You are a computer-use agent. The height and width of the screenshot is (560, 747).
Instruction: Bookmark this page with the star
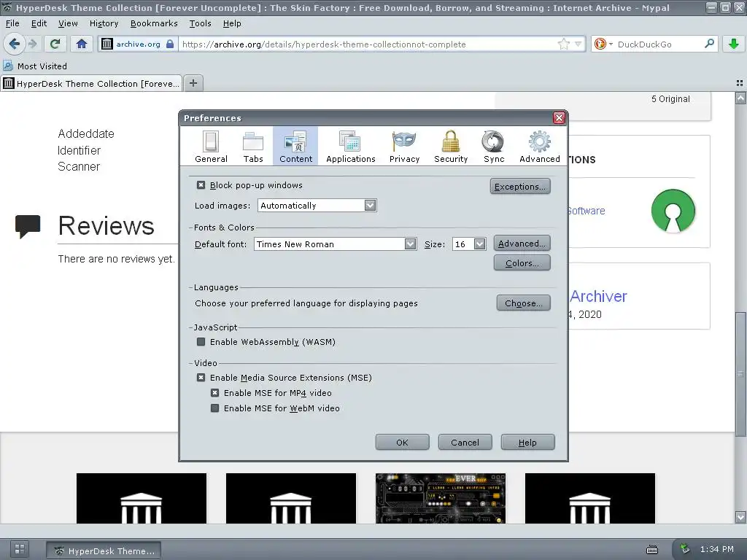tap(564, 44)
